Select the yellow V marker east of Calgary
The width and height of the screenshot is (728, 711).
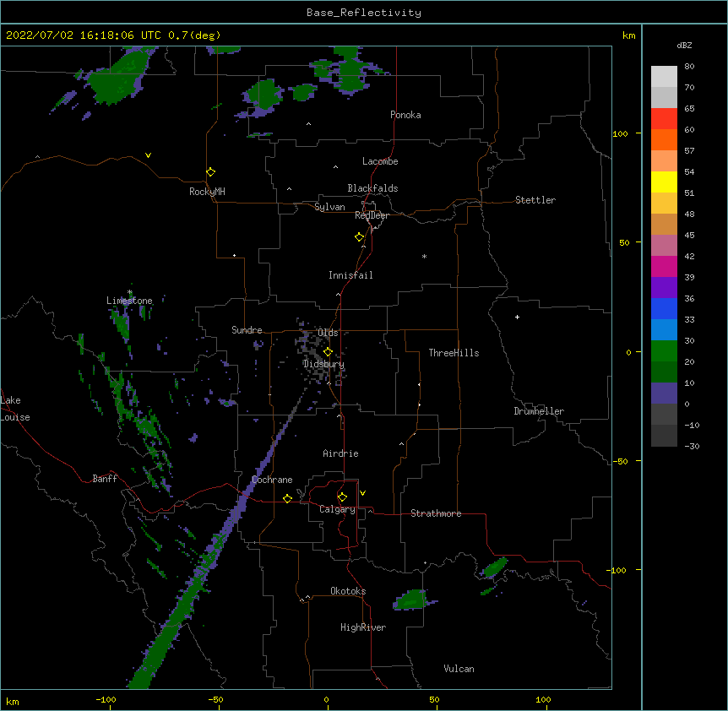[362, 493]
